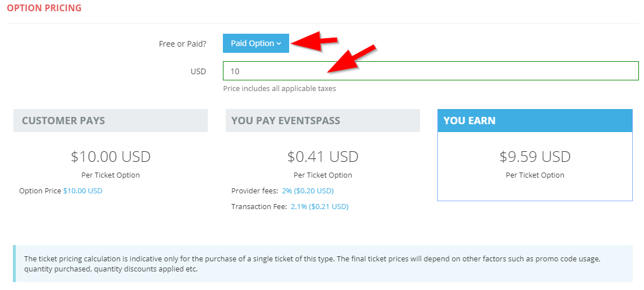Click the USD price input field
644x290 pixels.
[430, 71]
